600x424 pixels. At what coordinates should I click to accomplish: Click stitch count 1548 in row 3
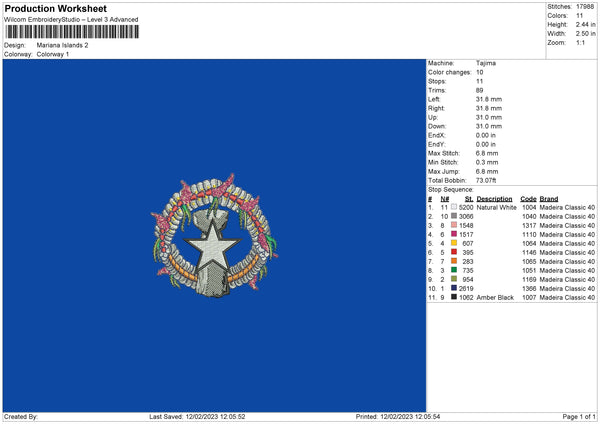tap(466, 225)
